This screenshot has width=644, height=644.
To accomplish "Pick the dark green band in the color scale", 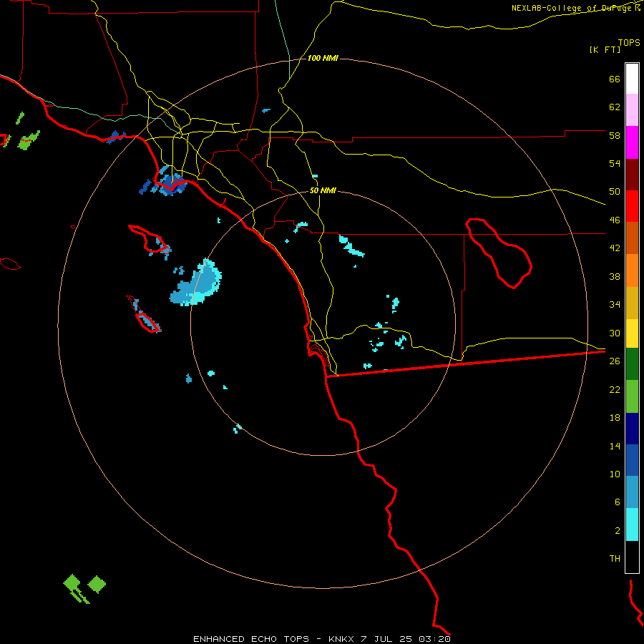I will coord(632,364).
